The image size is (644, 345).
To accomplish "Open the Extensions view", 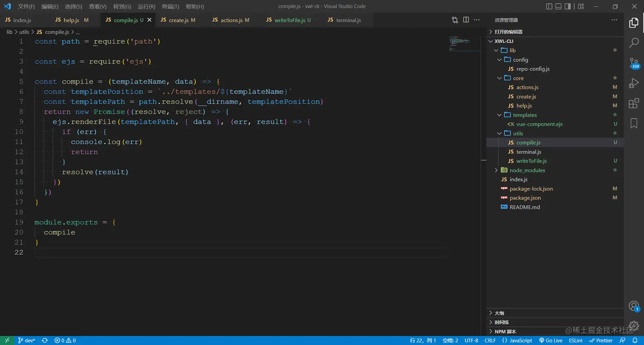I will pos(634,103).
